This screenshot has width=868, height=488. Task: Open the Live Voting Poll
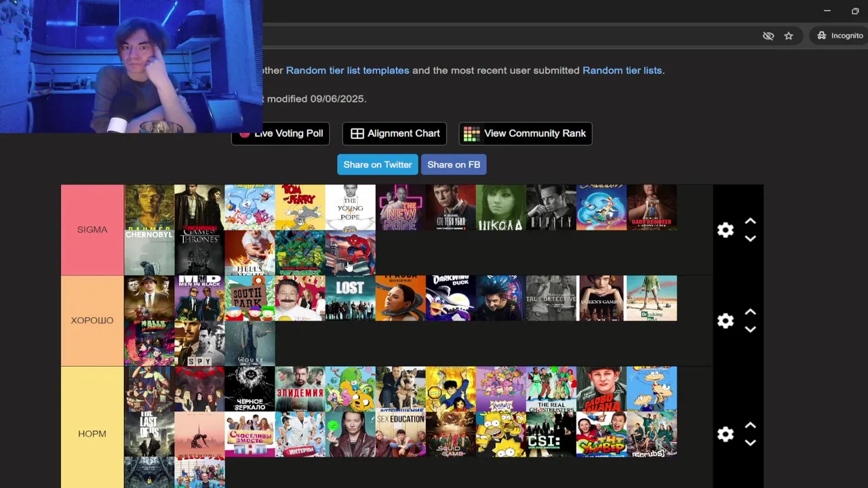tap(281, 134)
